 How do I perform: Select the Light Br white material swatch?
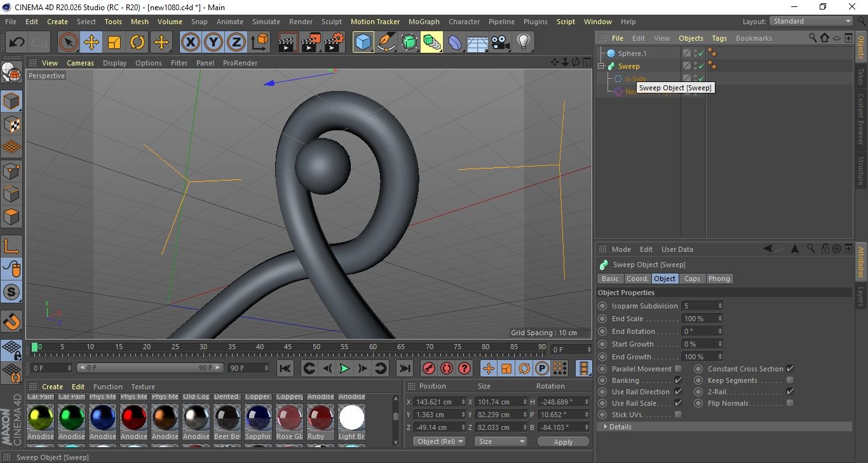[351, 418]
